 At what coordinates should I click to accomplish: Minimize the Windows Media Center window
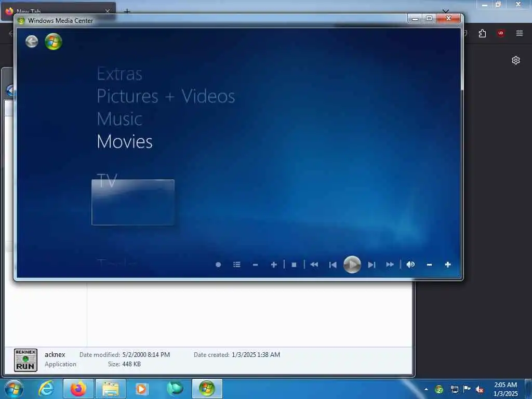[415, 19]
